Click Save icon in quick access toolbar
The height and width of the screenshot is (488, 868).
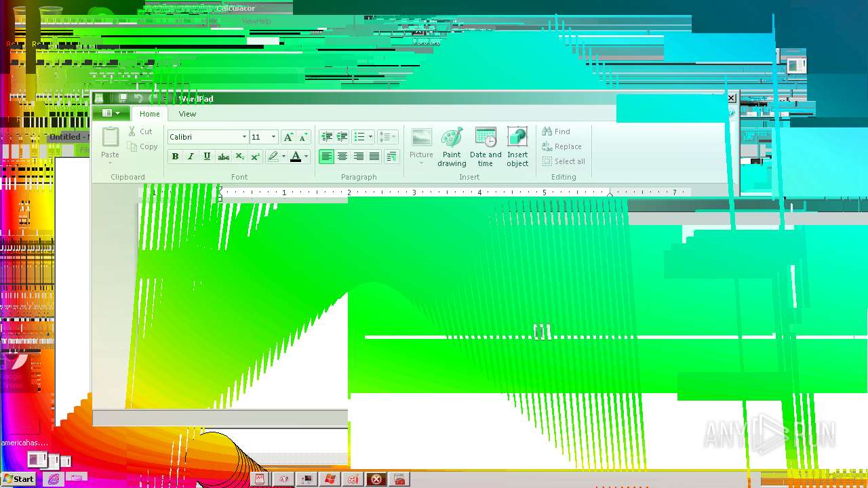point(123,98)
